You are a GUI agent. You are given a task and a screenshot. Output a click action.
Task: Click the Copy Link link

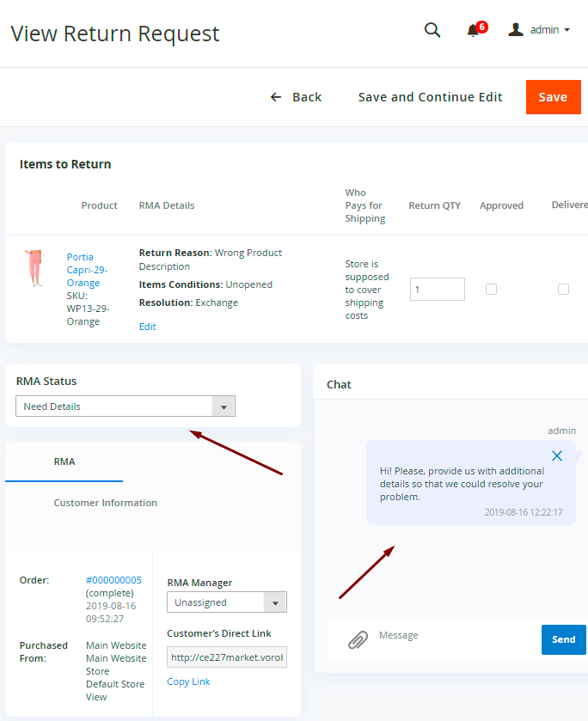pos(188,681)
